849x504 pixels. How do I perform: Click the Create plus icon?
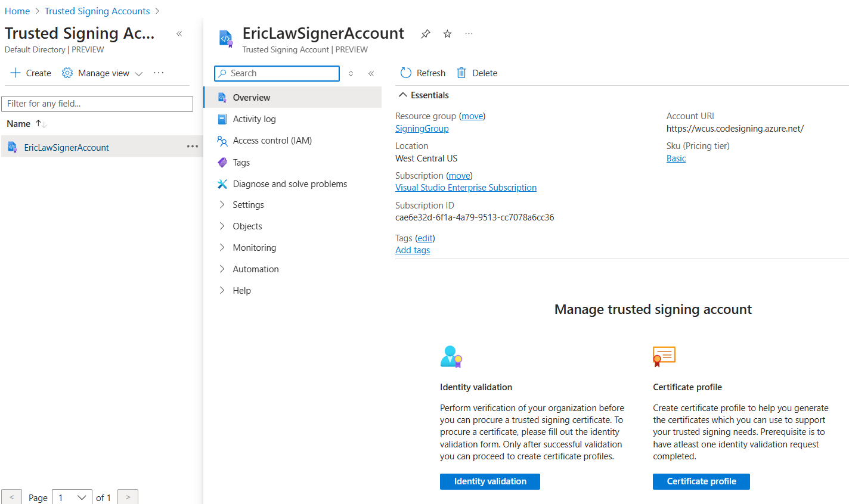click(x=16, y=73)
